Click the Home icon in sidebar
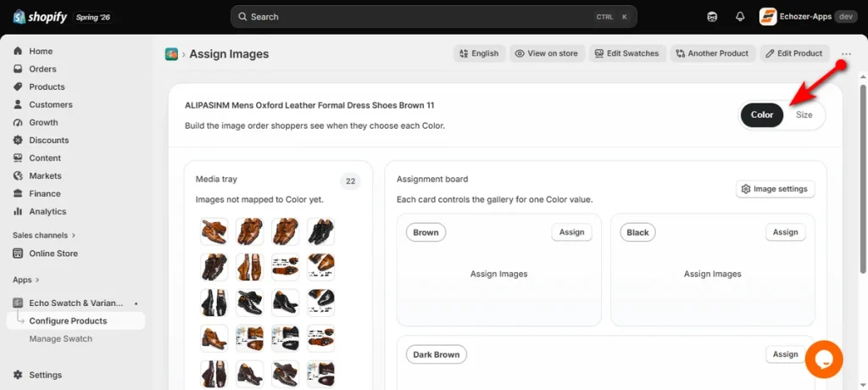 (18, 51)
